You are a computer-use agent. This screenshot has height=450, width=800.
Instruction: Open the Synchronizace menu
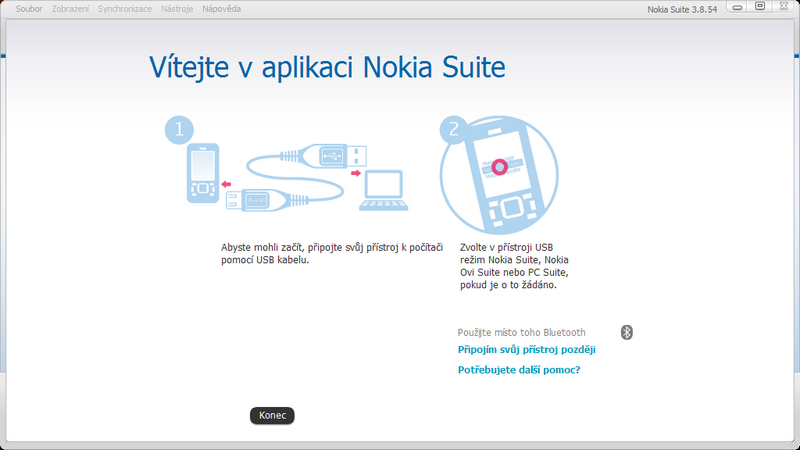click(x=125, y=9)
